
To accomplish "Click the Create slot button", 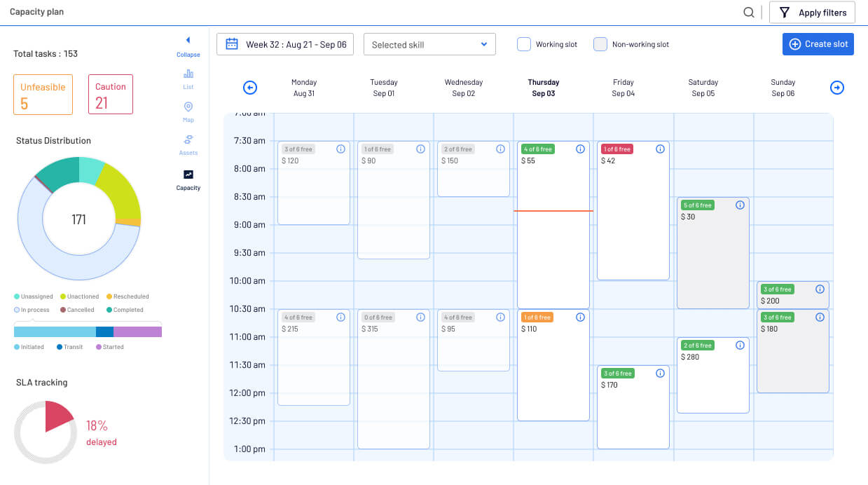I will 818,44.
